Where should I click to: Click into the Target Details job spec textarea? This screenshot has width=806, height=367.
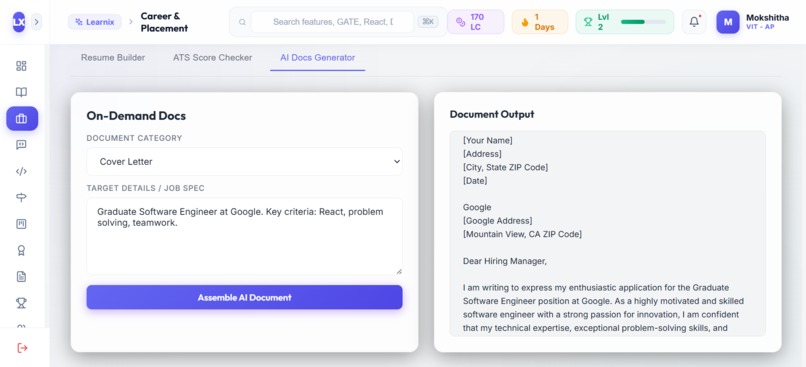tap(244, 236)
